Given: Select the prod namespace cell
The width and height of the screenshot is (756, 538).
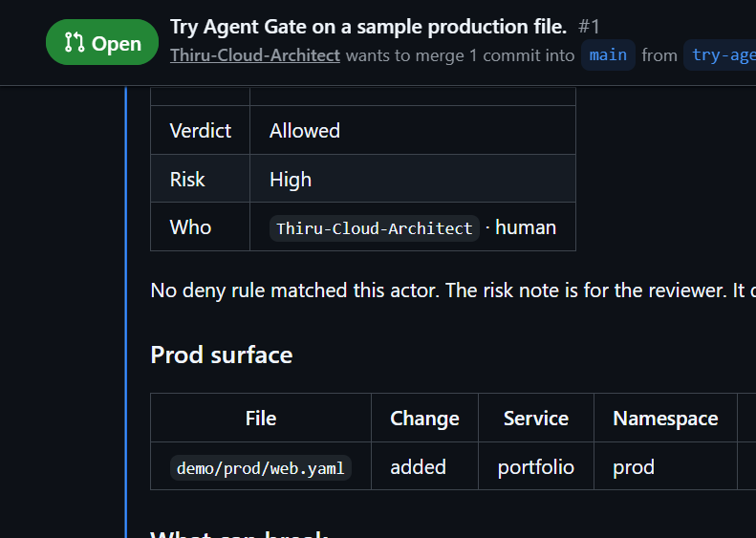Looking at the screenshot, I should point(665,466).
